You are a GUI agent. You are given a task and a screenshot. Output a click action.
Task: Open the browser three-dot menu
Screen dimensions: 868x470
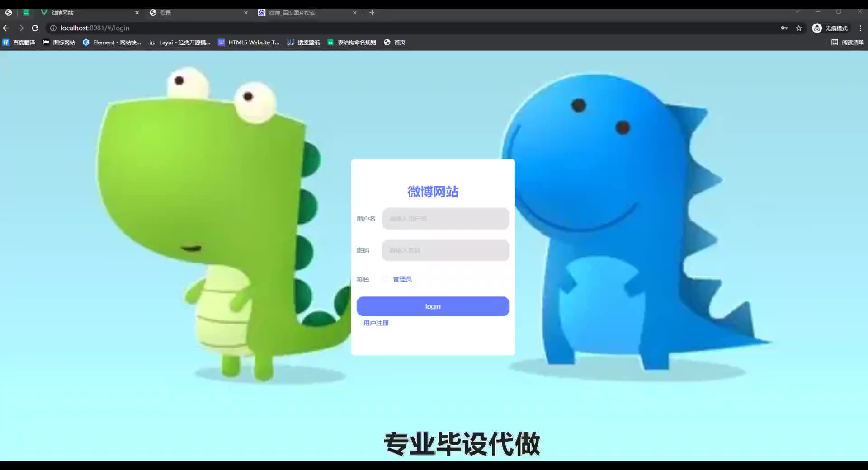tap(860, 28)
